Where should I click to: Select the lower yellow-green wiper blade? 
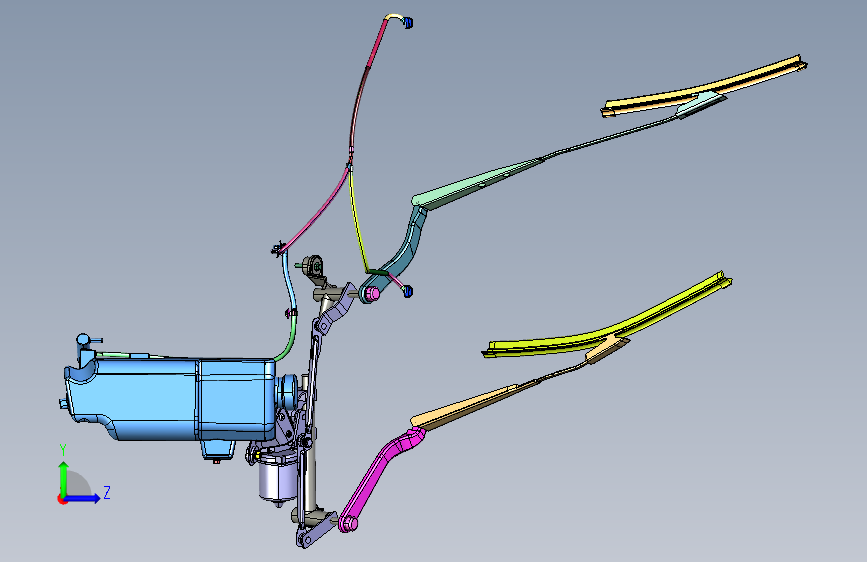click(608, 326)
